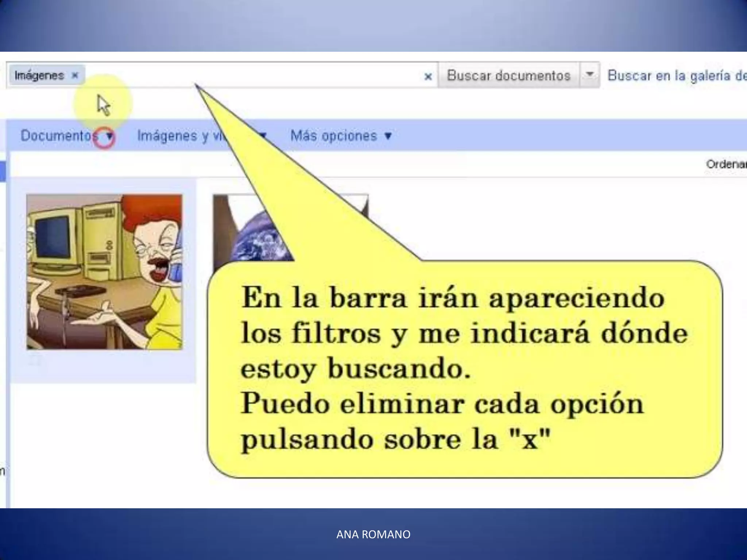Click the Imágenes filter chip label
747x560 pixels.
pos(39,75)
